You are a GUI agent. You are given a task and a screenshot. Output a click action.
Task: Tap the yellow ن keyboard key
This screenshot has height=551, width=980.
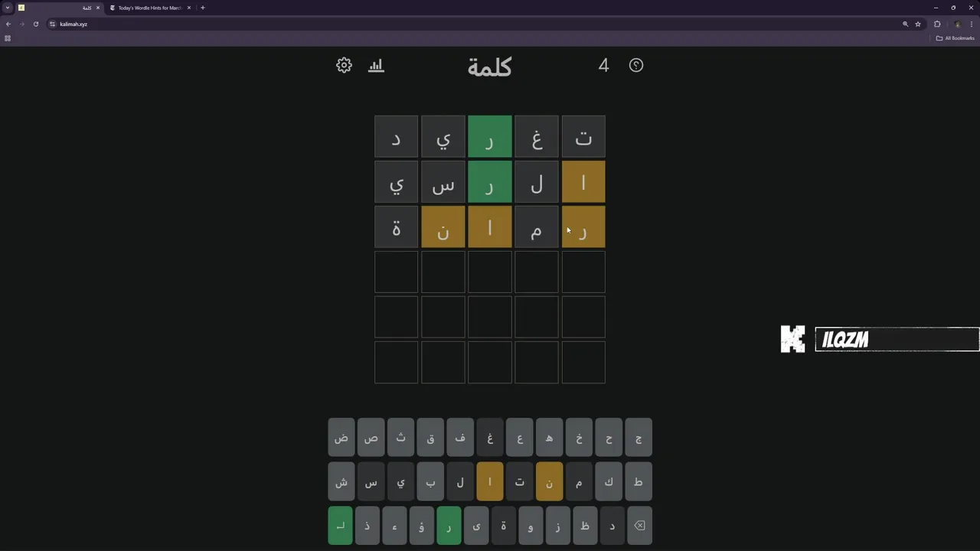(549, 482)
